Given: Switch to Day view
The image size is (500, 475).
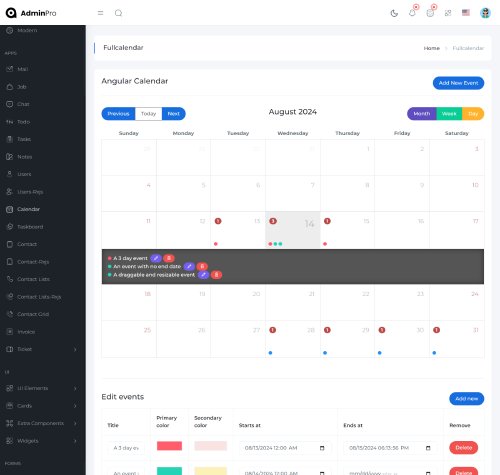Looking at the screenshot, I should point(473,114).
